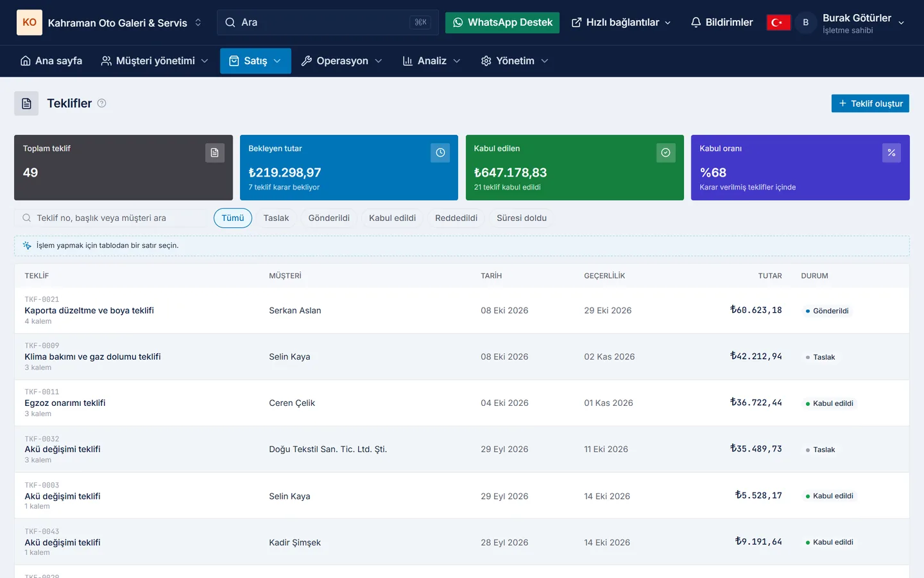
Task: Click the Turkish flag language icon
Action: point(778,22)
